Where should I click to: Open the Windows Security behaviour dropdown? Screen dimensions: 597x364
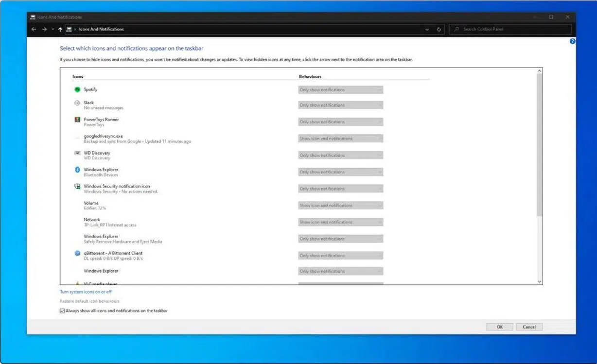tap(341, 189)
